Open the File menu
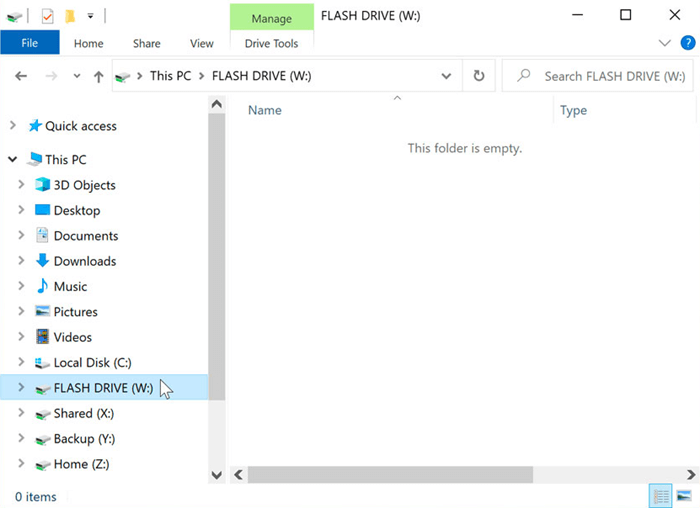The image size is (700, 508). pos(29,43)
